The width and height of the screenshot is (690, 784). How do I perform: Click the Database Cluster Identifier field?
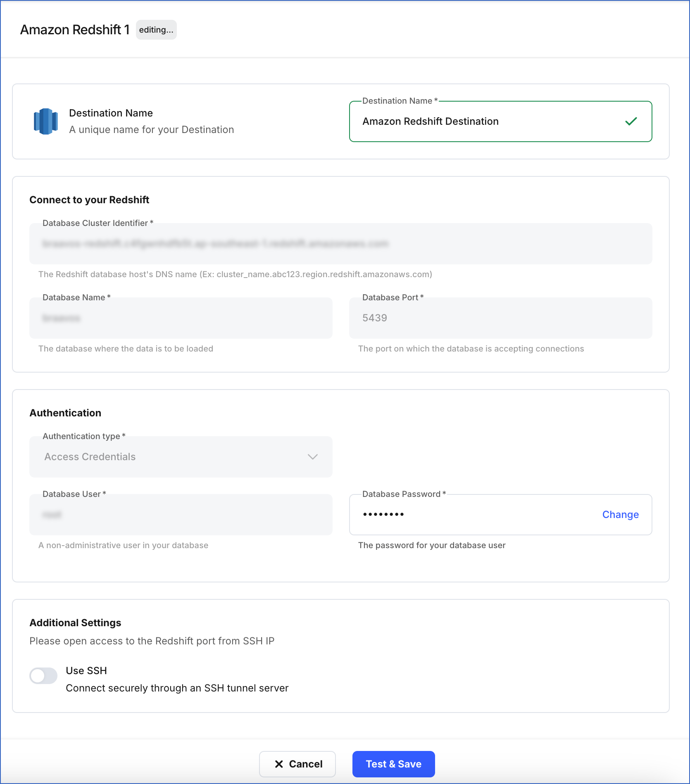[x=340, y=244]
